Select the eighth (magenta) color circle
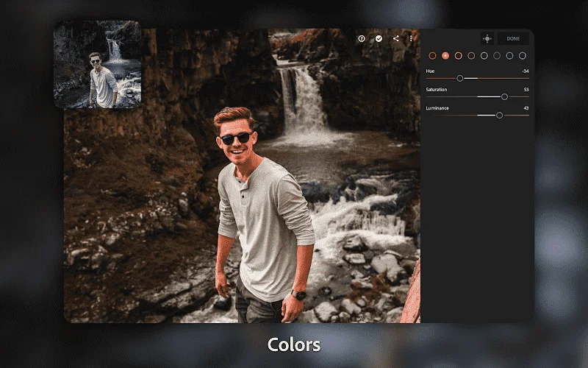Viewport: 588px width, 368px height. click(523, 56)
